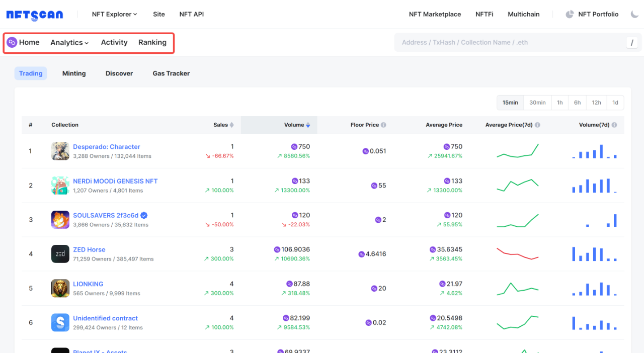644x353 pixels.
Task: Open the Ranking page
Action: click(x=152, y=42)
